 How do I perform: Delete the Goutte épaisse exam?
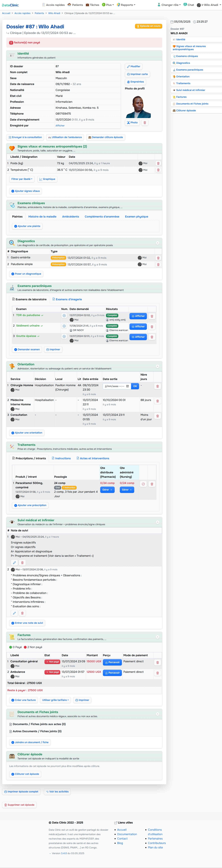tap(152, 337)
